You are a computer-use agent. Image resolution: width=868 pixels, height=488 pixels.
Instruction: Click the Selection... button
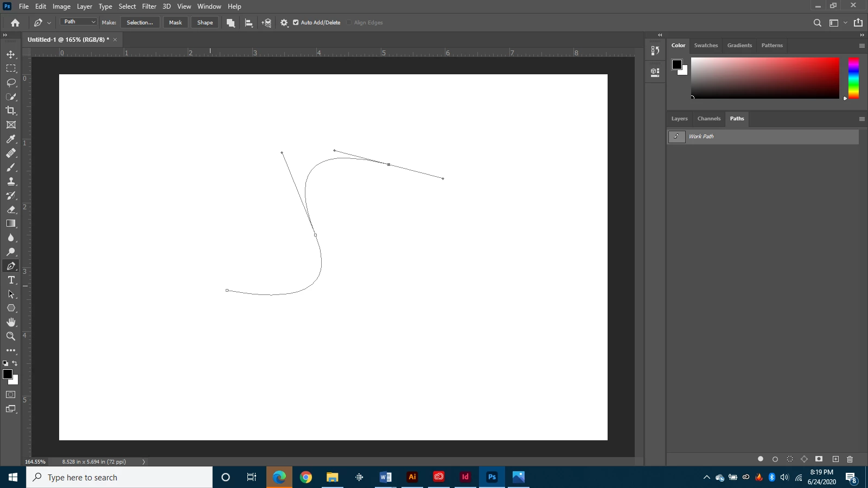(x=140, y=23)
